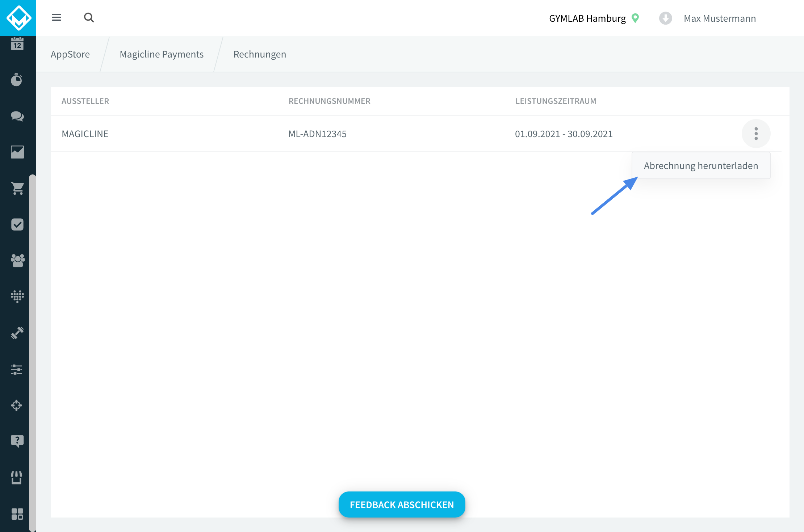The image size is (804, 532).
Task: Open the shop storefront icon in sidebar
Action: (x=17, y=478)
